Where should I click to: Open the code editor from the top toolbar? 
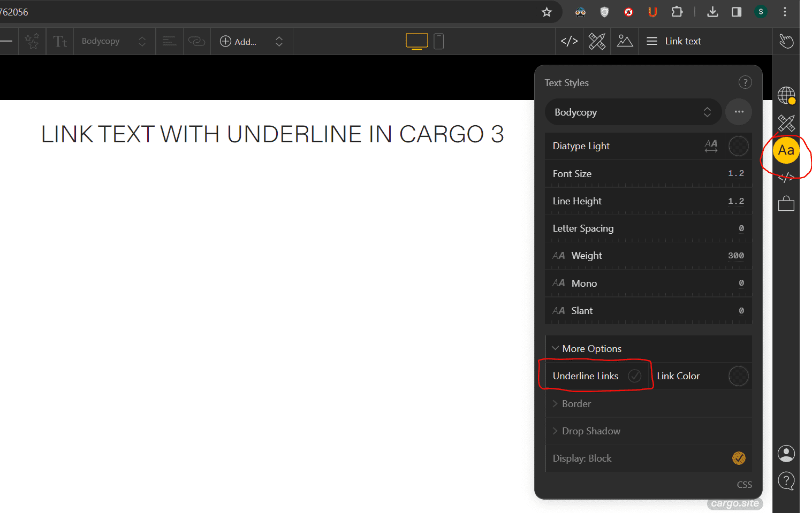point(568,41)
